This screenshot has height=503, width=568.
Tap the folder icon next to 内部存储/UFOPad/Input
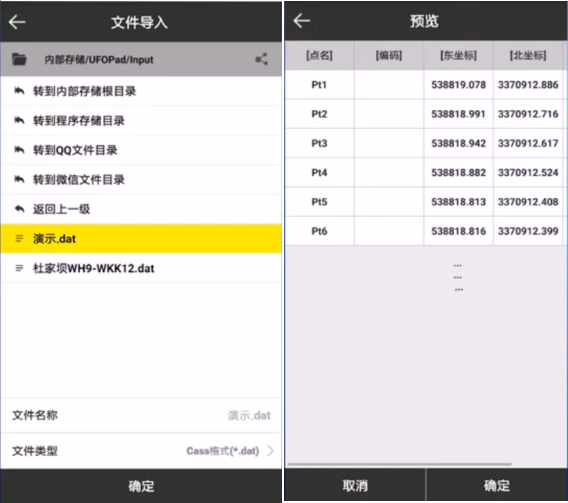tap(19, 59)
